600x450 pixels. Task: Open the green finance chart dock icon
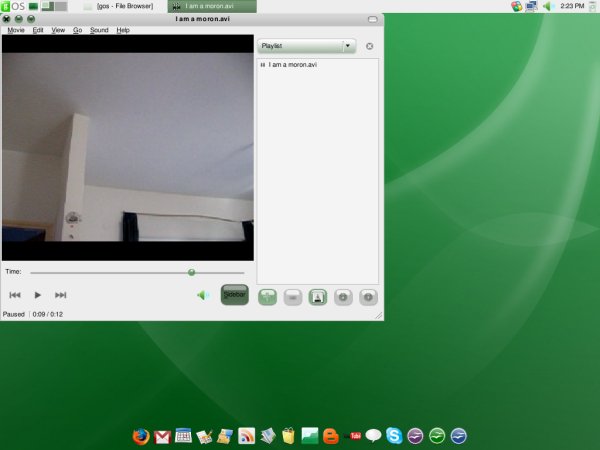click(x=310, y=436)
